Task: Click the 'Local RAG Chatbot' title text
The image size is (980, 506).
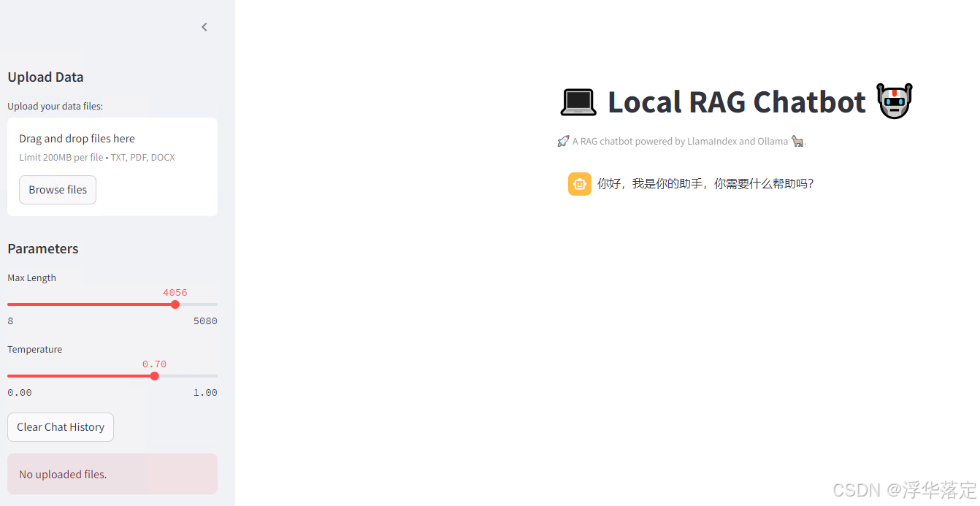Action: click(737, 101)
